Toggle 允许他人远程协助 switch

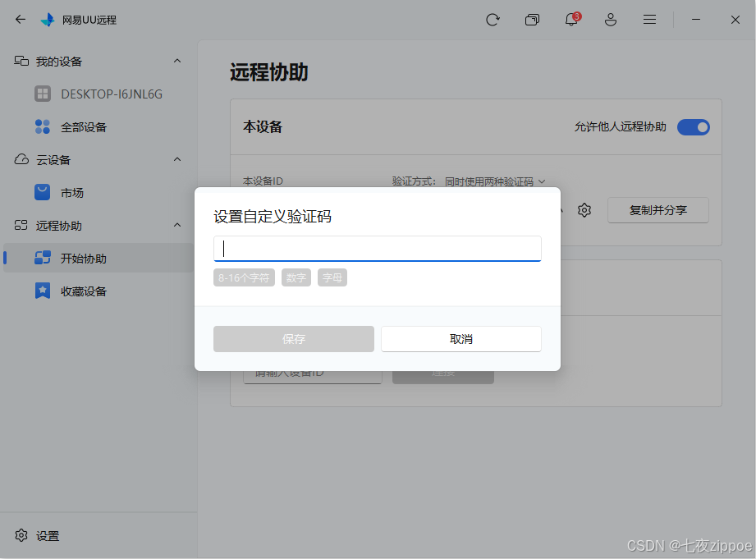click(x=694, y=127)
